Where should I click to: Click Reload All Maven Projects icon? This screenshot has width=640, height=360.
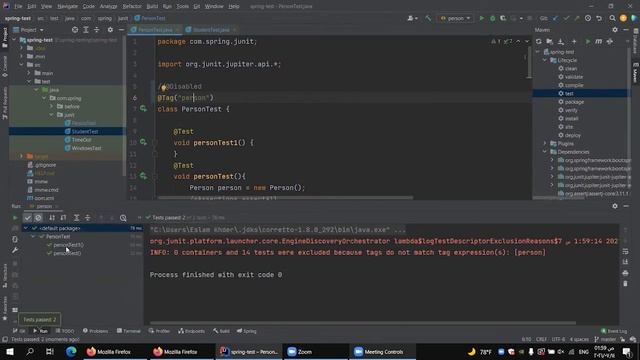click(x=539, y=41)
